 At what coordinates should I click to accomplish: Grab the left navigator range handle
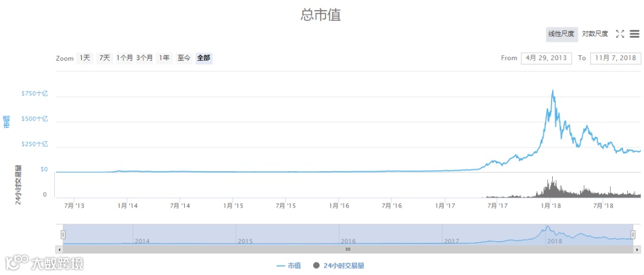click(x=63, y=234)
